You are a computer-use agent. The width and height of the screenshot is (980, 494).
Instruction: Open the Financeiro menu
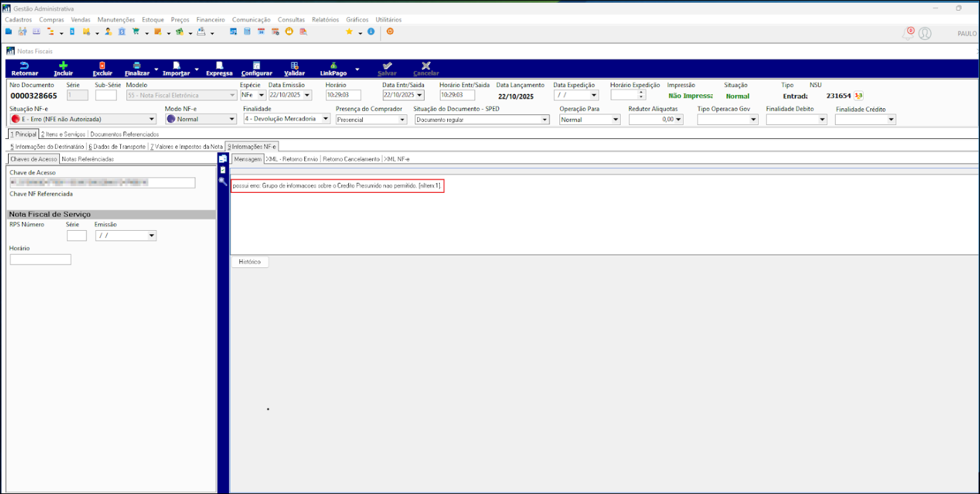pyautogui.click(x=211, y=20)
